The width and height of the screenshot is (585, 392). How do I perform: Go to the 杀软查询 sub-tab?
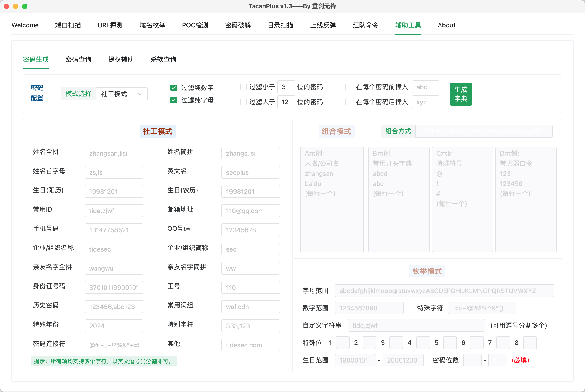tap(163, 59)
